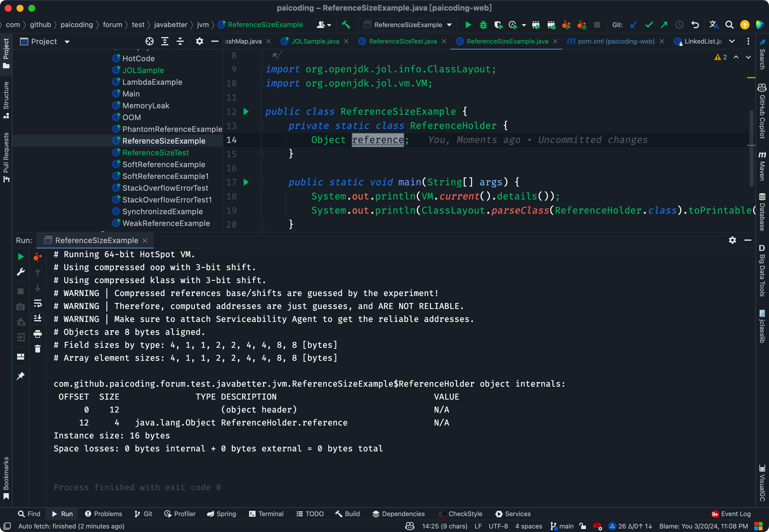Viewport: 769px width, 532px height.
Task: Push commits using the green Git arrow
Action: click(664, 25)
